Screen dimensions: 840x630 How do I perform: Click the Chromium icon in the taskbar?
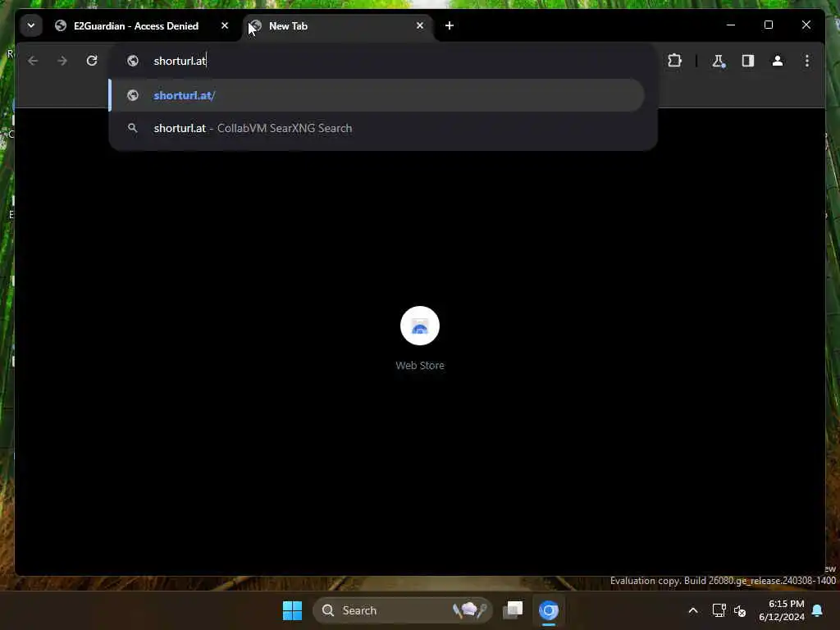[549, 610]
